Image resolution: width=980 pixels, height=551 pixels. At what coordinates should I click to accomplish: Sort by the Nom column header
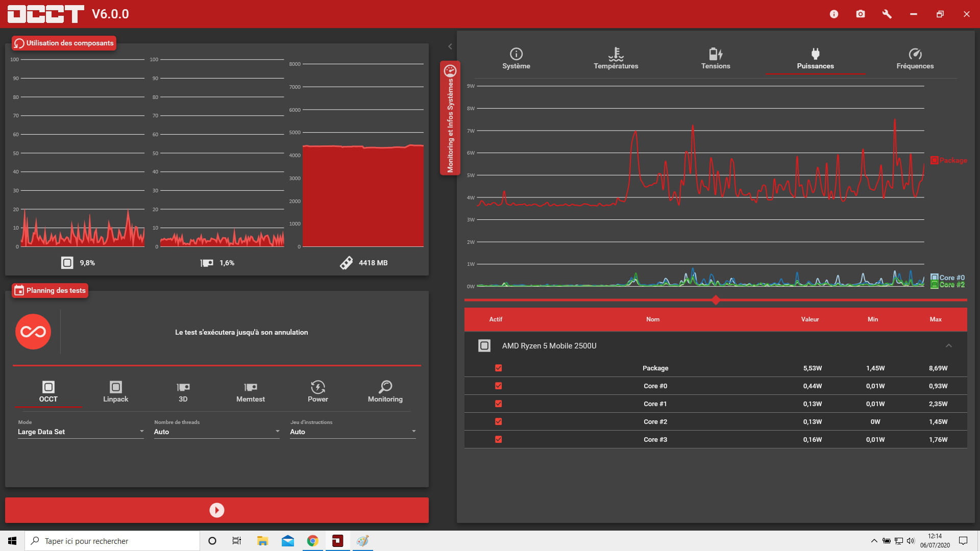(653, 319)
